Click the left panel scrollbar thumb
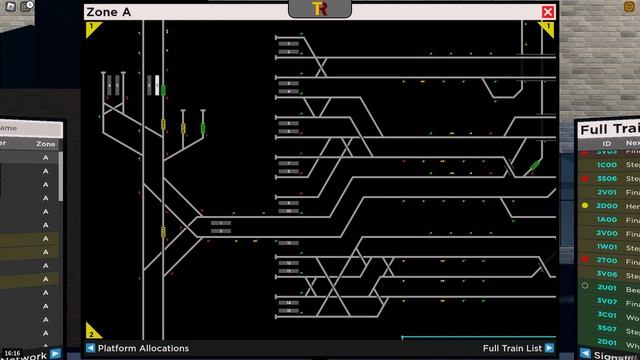The width and height of the screenshot is (640, 360). (61, 176)
